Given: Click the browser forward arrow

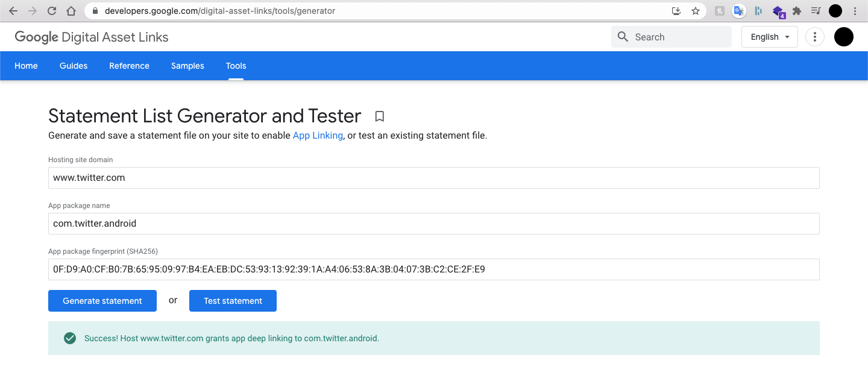Looking at the screenshot, I should 33,11.
